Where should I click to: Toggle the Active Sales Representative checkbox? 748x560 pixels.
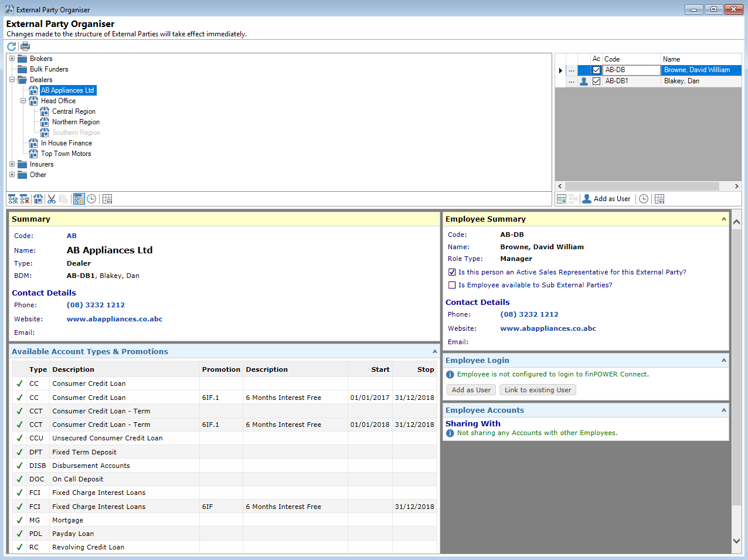click(x=452, y=272)
